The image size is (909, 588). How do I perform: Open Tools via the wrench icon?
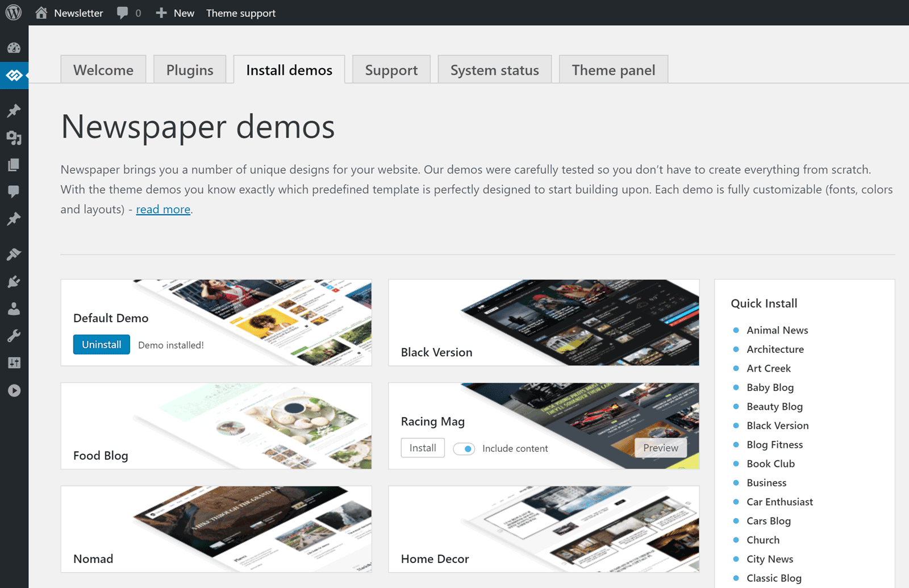(x=14, y=335)
